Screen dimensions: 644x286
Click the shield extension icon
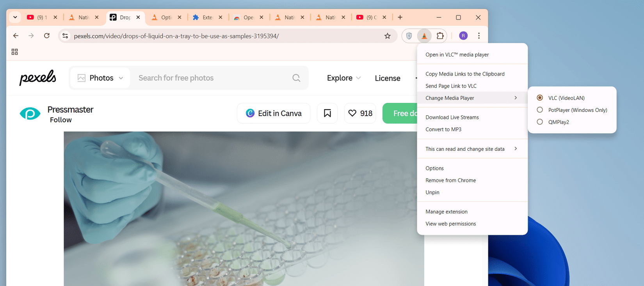[409, 36]
